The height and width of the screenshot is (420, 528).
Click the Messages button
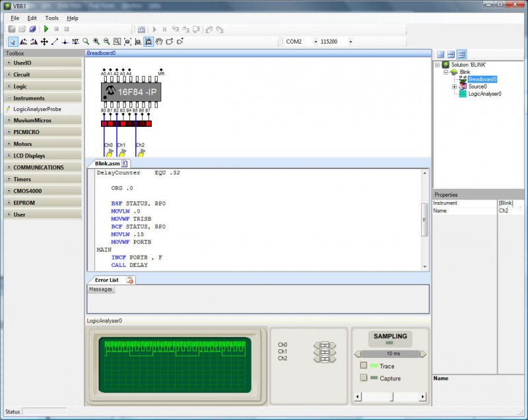click(101, 289)
